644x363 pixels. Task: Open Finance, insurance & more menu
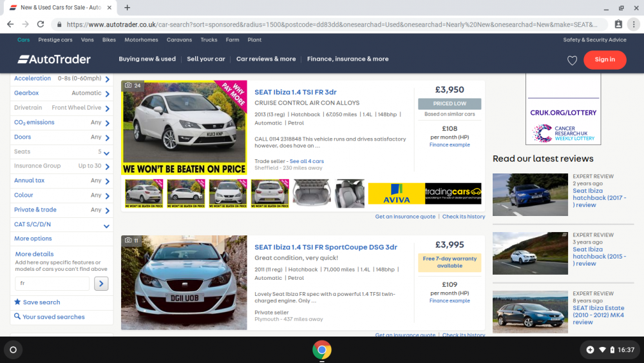coord(348,59)
